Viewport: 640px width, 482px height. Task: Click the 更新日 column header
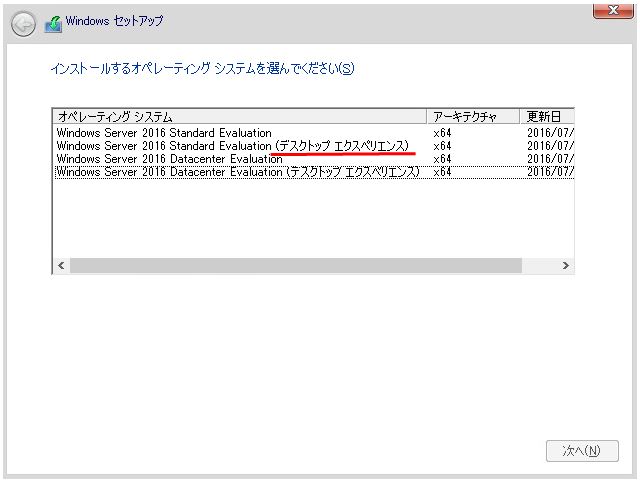coord(547,117)
